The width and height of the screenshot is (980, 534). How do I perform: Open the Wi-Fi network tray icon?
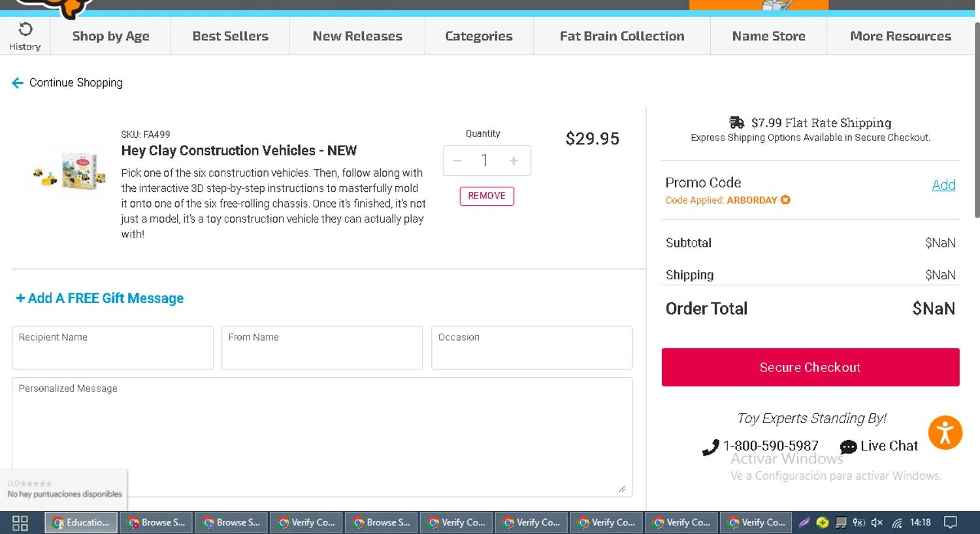(x=897, y=522)
